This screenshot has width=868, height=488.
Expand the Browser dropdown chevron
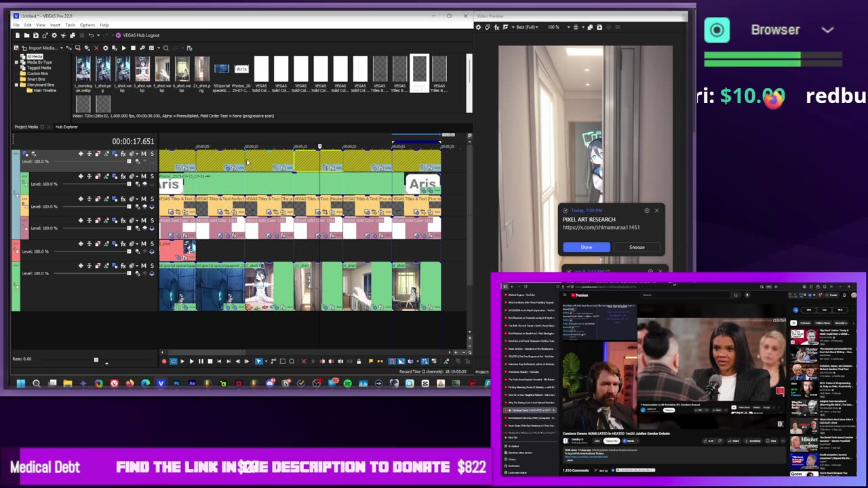(x=827, y=30)
